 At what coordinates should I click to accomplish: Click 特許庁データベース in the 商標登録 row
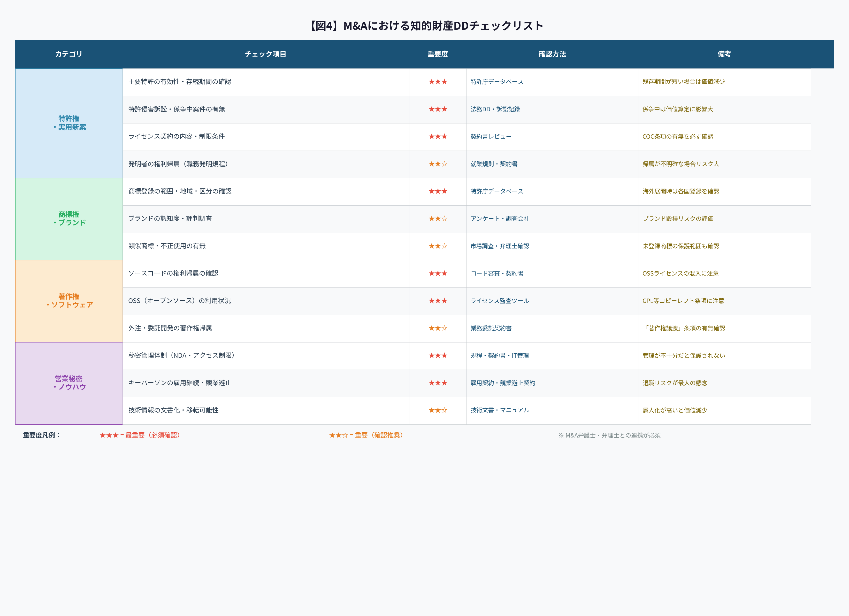point(497,191)
